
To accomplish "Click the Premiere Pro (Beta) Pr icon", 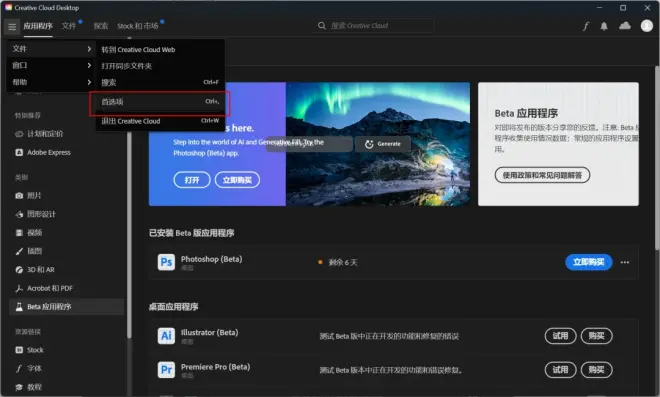I will (166, 370).
